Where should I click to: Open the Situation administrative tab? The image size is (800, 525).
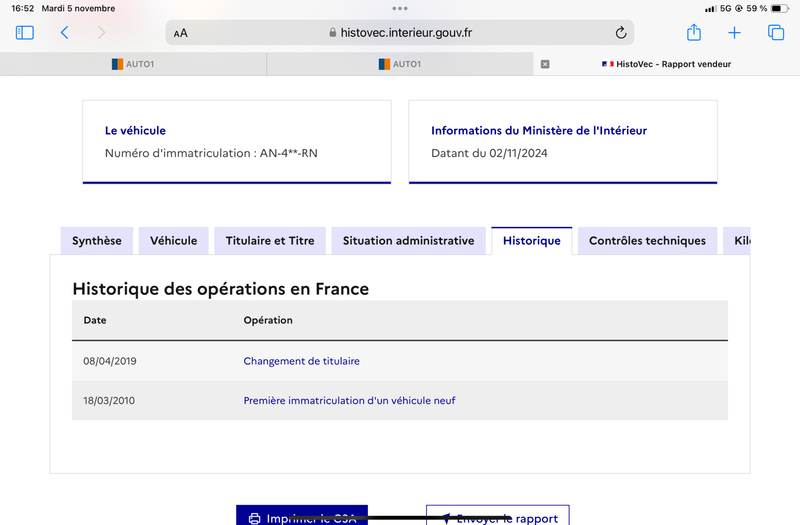409,241
